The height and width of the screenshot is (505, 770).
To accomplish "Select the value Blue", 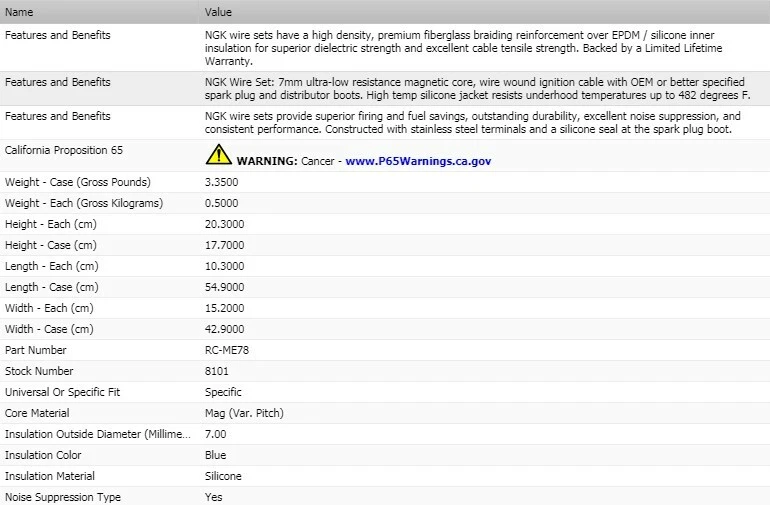I will coord(216,455).
